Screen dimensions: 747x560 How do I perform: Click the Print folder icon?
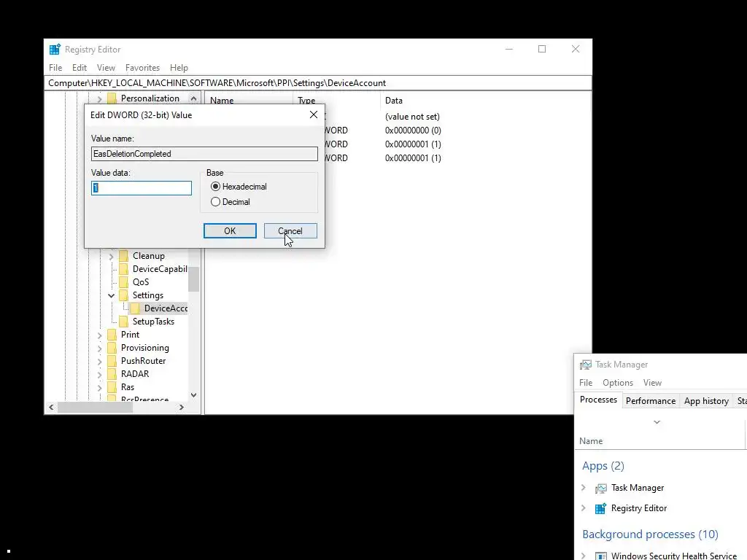112,334
